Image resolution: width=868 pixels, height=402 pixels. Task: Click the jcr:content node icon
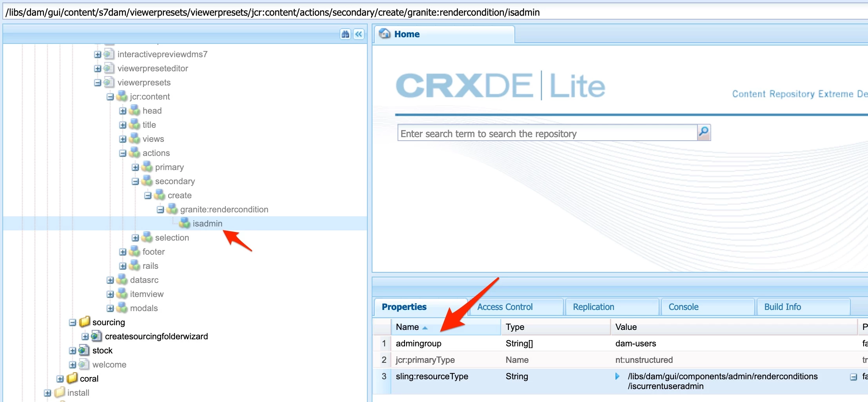[122, 96]
